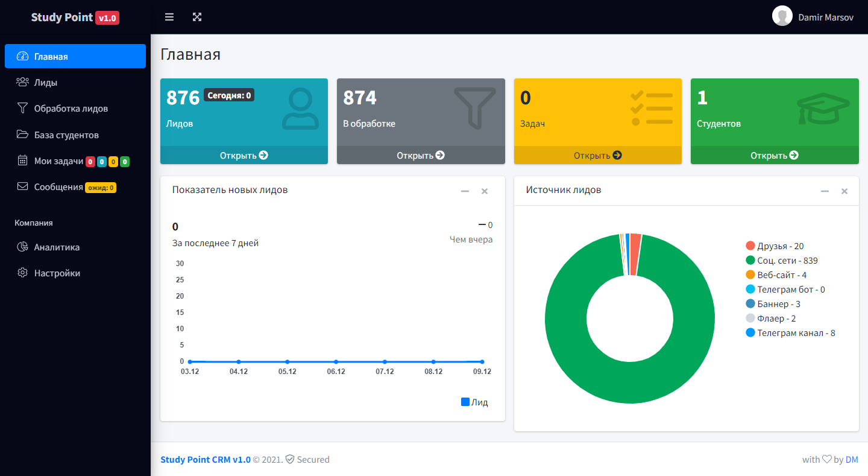Toggle Соц. сети series in chart legend
868x476 pixels.
tap(781, 261)
